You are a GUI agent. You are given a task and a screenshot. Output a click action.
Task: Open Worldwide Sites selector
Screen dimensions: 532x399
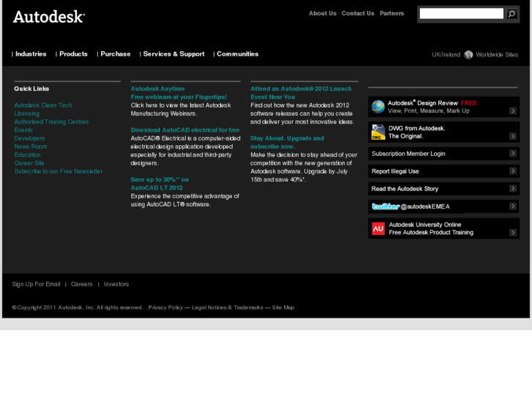click(497, 55)
